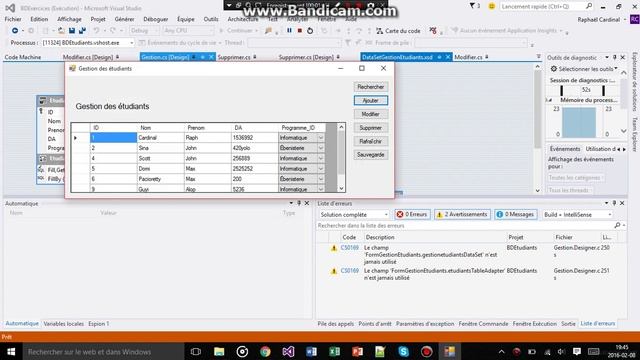Open File Explorer from taskbar
The height and width of the screenshot is (360, 640).
[219, 351]
